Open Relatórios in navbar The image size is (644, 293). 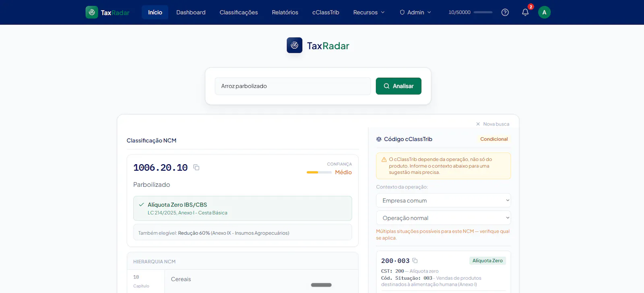285,12
